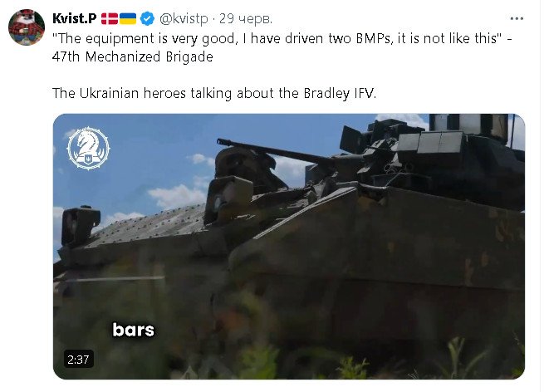The image size is (544, 392).
Task: Open the three-dot more options menu
Action: click(x=517, y=18)
